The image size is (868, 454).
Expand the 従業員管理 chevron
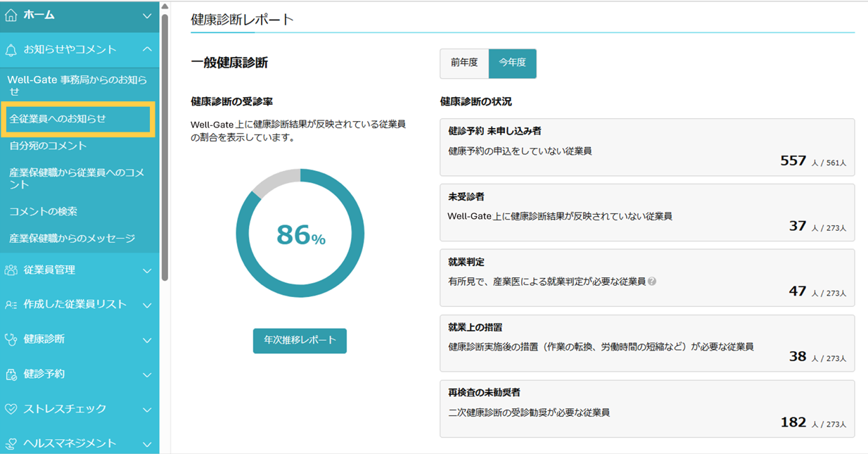pos(146,270)
